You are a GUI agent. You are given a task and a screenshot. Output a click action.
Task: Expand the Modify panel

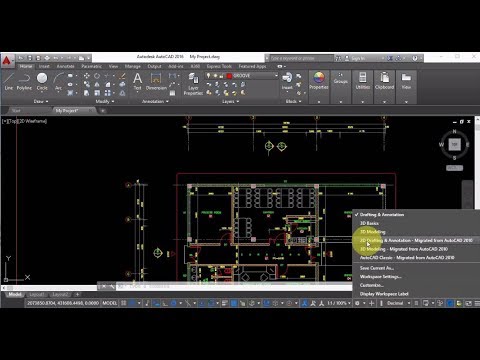(105, 101)
